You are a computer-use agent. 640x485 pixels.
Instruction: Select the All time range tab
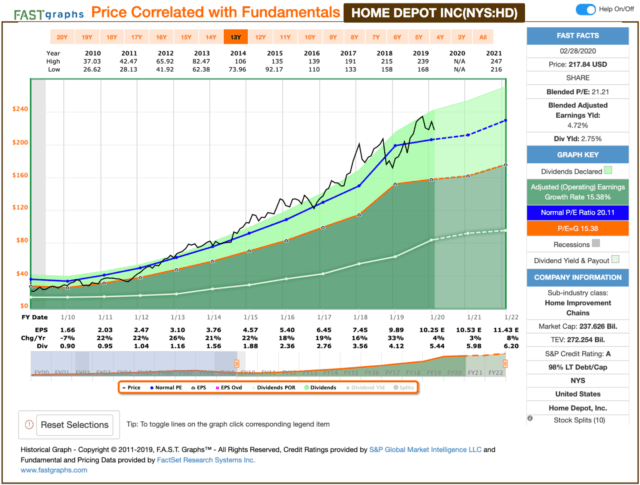tap(483, 37)
